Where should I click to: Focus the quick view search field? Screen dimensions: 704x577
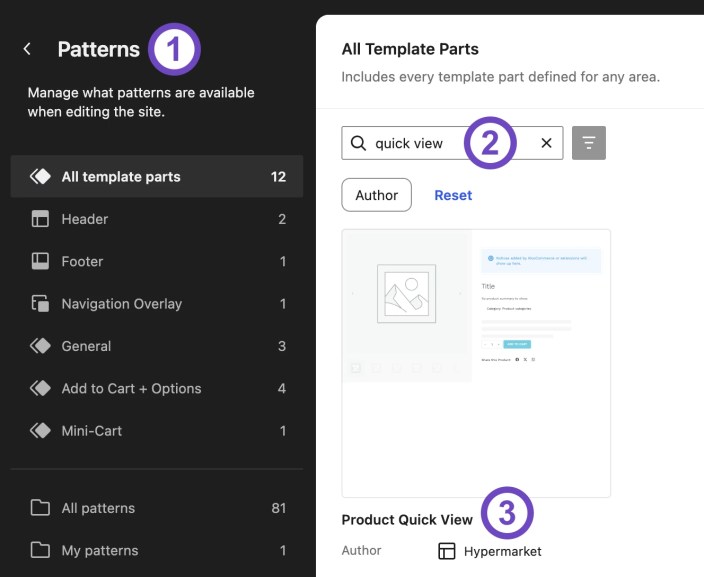coord(452,143)
